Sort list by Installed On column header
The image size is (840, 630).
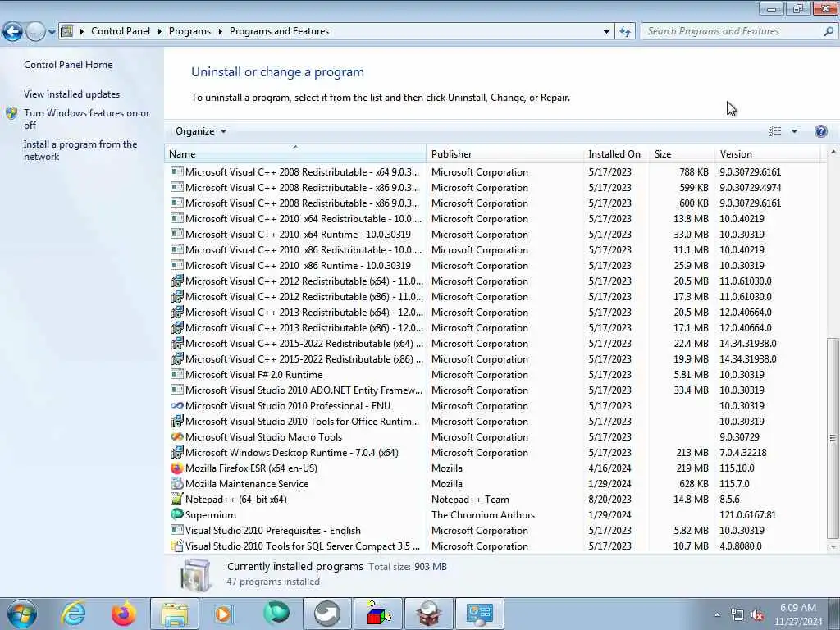[x=616, y=153]
